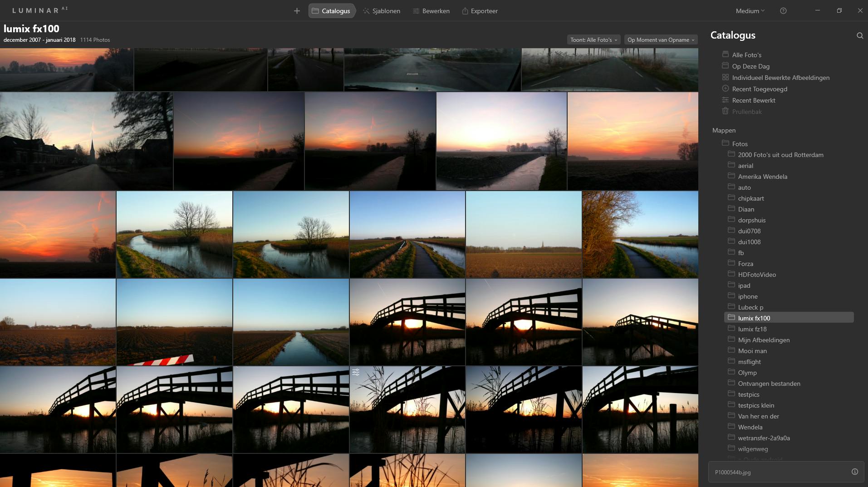This screenshot has width=868, height=487.
Task: Click the folder icon next to fb
Action: [731, 252]
